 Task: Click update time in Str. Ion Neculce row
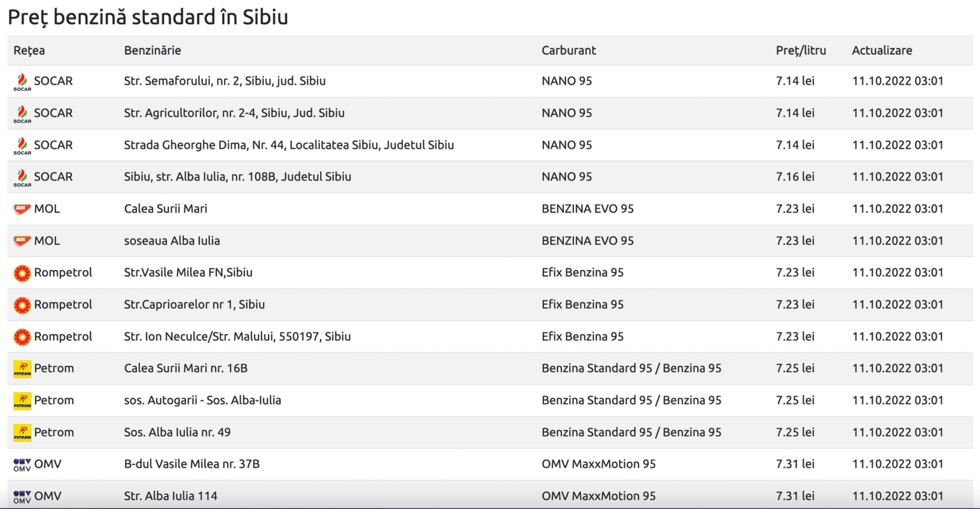click(x=897, y=336)
